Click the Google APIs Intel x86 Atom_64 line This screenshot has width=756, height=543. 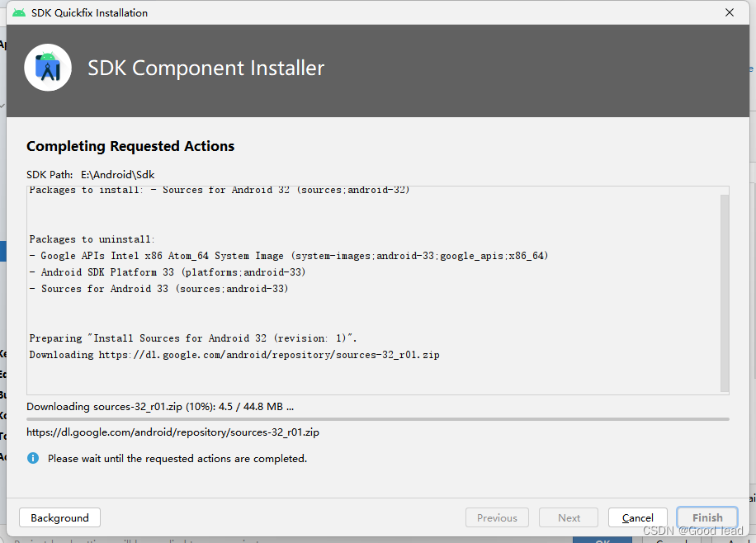pos(288,256)
